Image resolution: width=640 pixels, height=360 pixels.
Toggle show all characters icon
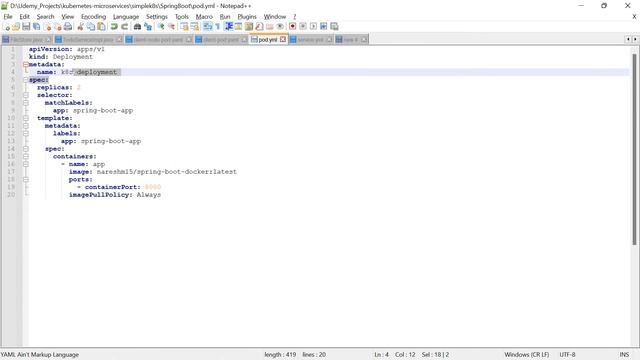pos(218,27)
